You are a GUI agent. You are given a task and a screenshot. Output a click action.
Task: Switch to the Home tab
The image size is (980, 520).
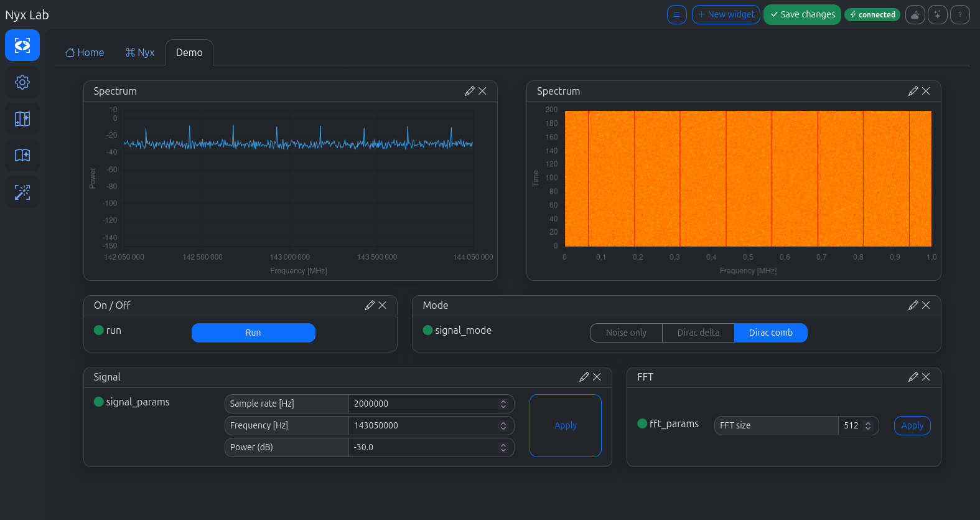coord(85,52)
